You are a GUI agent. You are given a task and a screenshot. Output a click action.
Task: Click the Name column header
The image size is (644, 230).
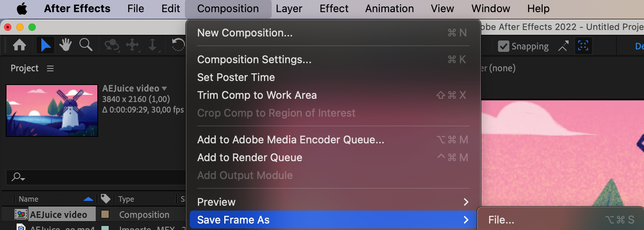(x=28, y=199)
